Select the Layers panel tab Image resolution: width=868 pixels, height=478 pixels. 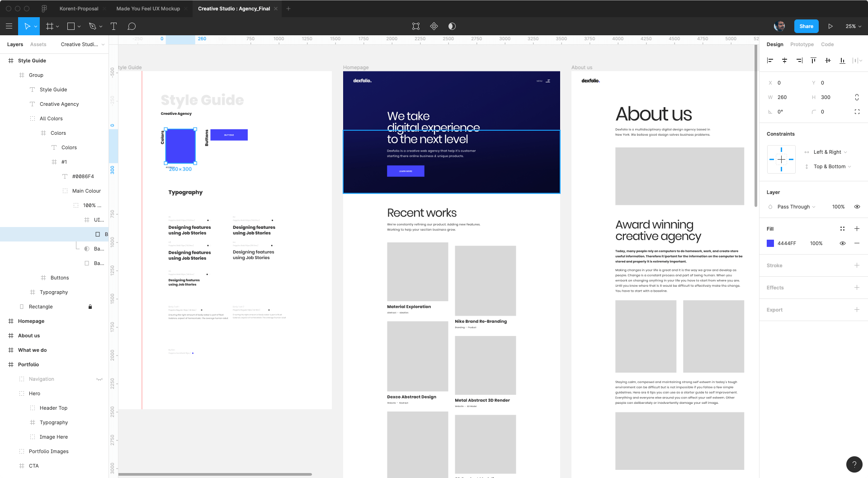click(x=15, y=44)
